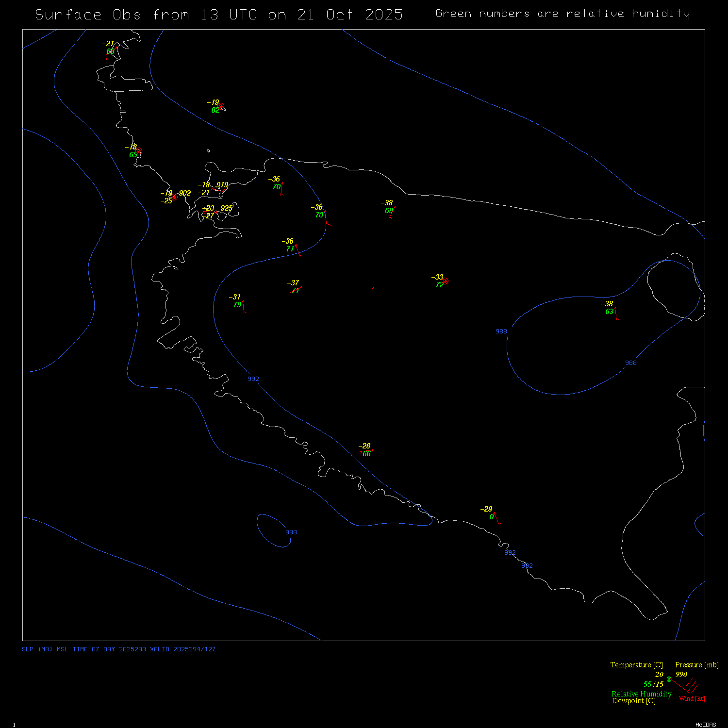This screenshot has height=728, width=728.
Task: Select the station circle reading -33 temperature
Action: point(445,281)
